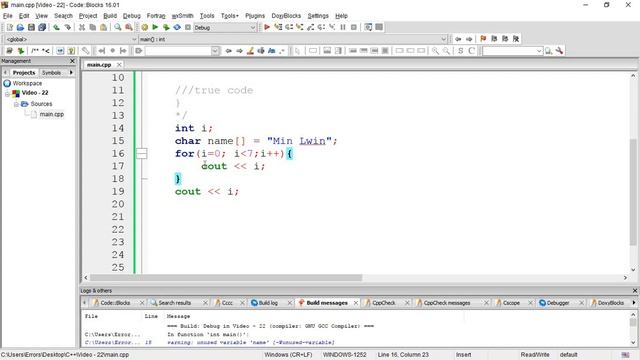This screenshot has width=640, height=360.
Task: Click the Jump back arrow icon
Action: tap(458, 39)
